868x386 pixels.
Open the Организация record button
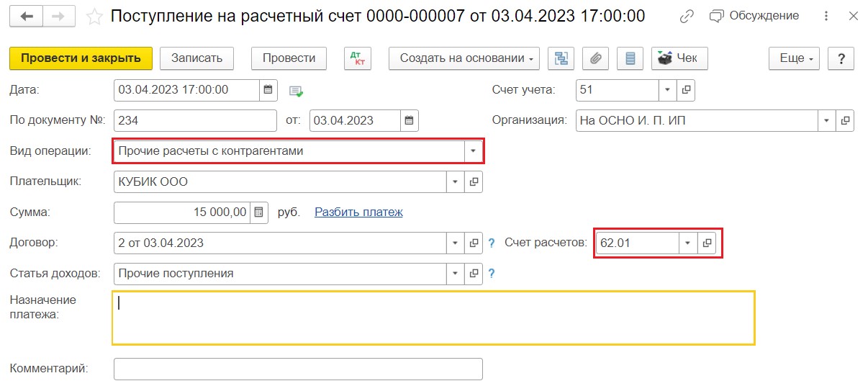pyautogui.click(x=846, y=120)
